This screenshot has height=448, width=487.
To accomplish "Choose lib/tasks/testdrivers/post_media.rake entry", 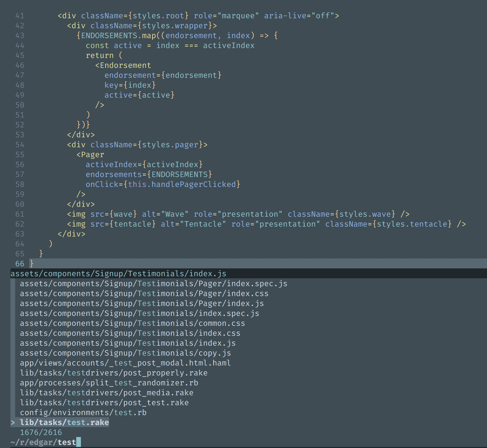I will point(106,393).
